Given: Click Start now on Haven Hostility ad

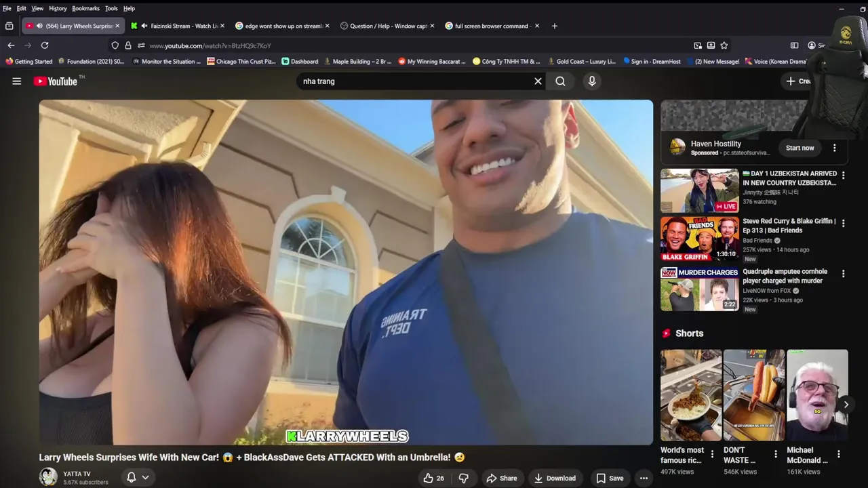Looking at the screenshot, I should click(800, 148).
